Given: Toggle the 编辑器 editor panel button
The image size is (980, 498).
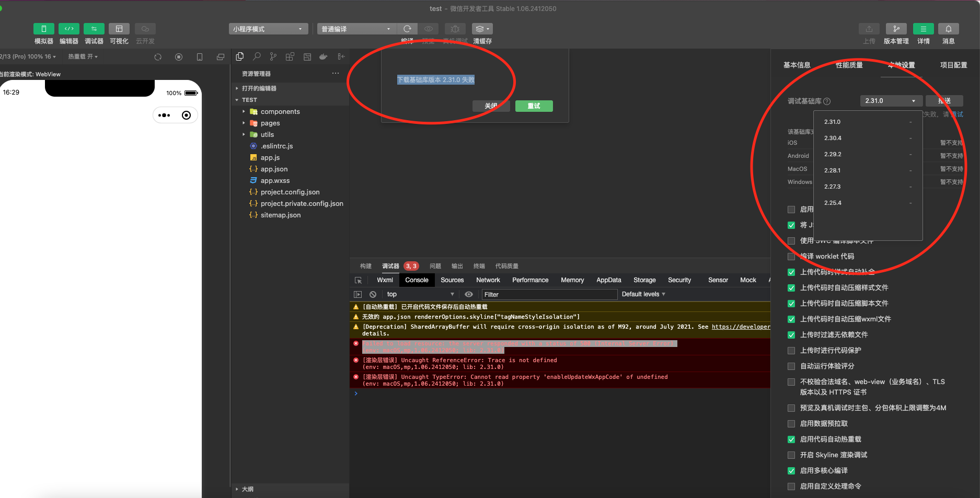Looking at the screenshot, I should (x=69, y=29).
